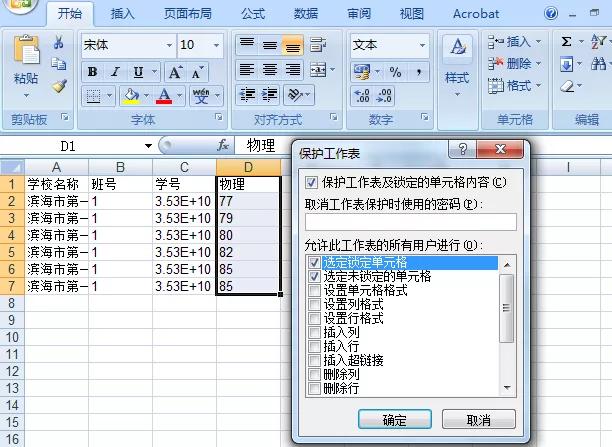The height and width of the screenshot is (447, 612).
Task: Expand the Name Box dropdown arrow
Action: [x=148, y=146]
